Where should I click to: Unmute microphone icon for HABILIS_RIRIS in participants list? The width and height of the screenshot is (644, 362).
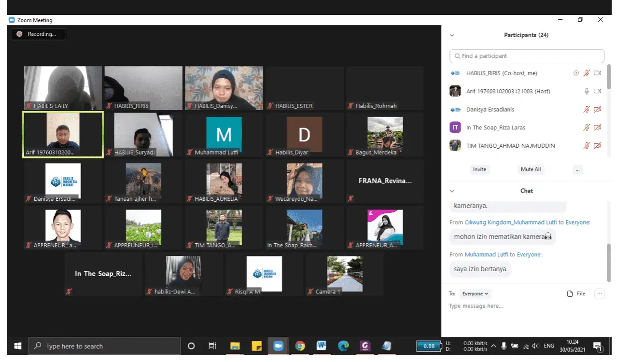(587, 73)
